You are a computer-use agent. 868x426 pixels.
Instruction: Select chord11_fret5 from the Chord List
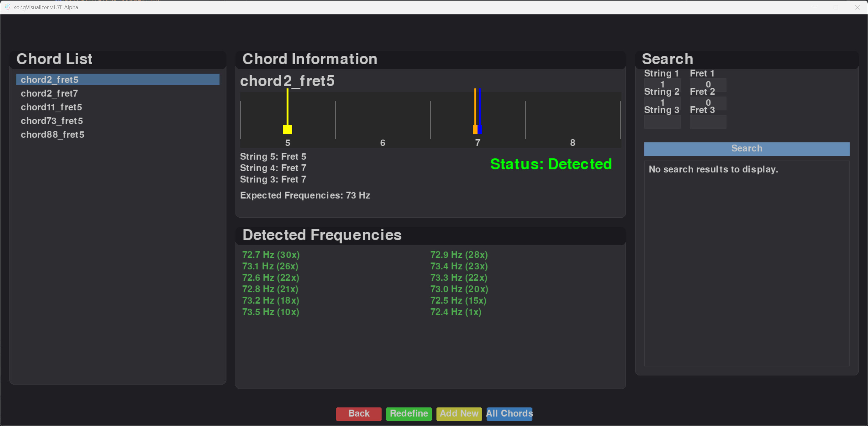51,107
